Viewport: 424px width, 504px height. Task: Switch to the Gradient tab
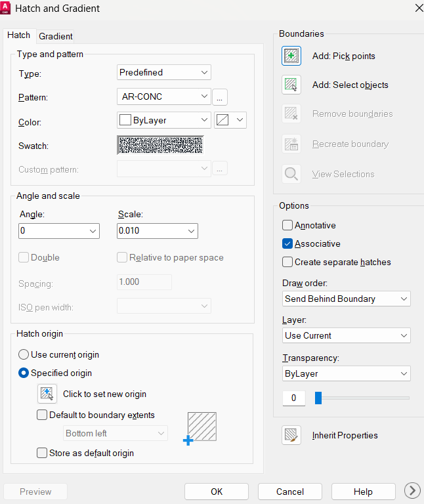point(56,36)
